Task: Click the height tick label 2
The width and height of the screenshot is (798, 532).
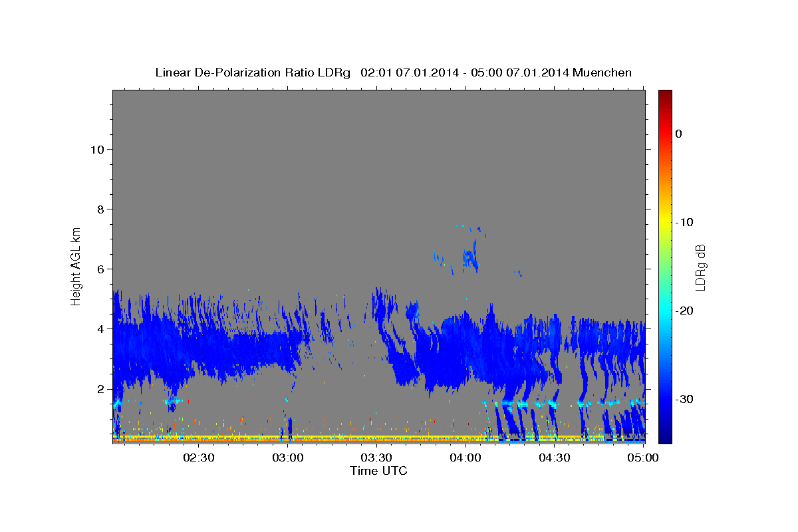Action: 100,389
